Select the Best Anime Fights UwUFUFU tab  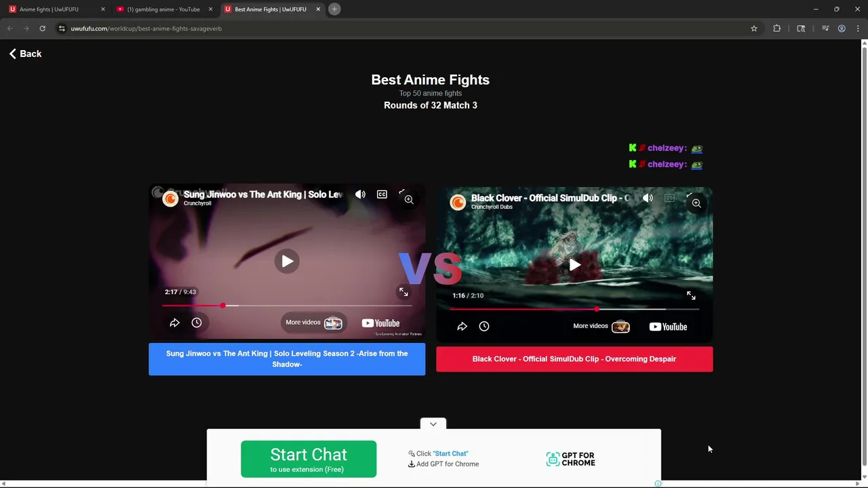tap(271, 9)
